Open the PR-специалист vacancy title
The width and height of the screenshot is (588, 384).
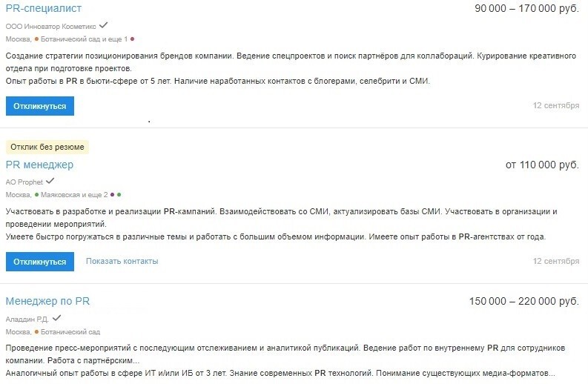click(44, 8)
